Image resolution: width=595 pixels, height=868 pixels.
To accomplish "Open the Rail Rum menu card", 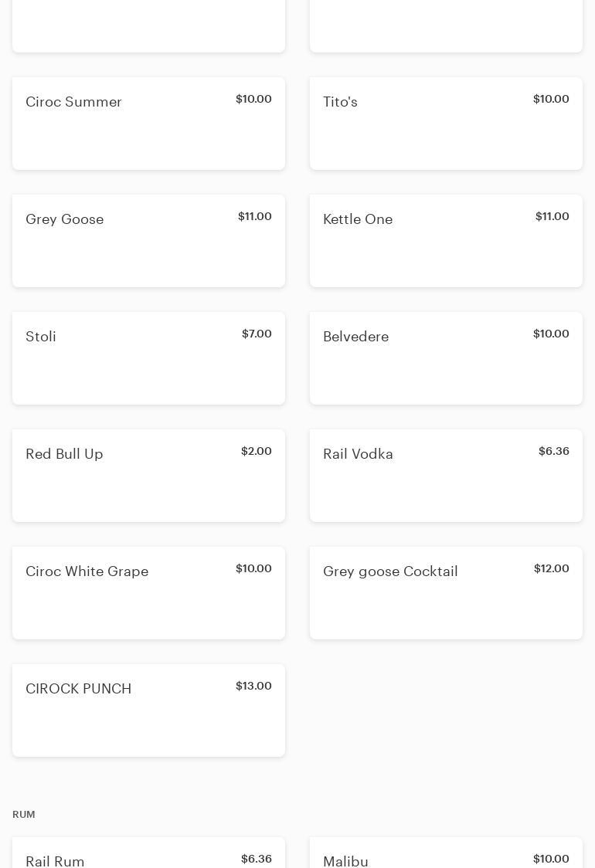I will 148,853.
